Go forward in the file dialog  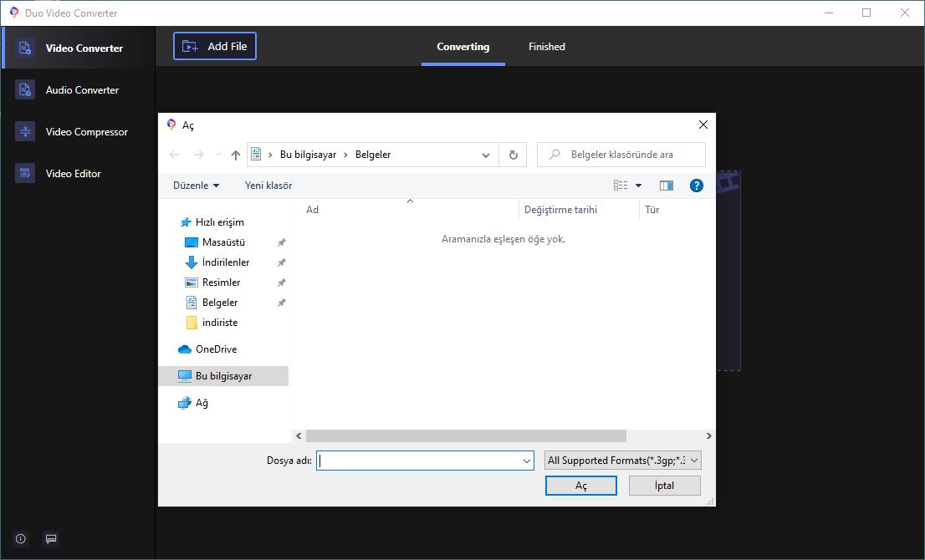[x=199, y=155]
